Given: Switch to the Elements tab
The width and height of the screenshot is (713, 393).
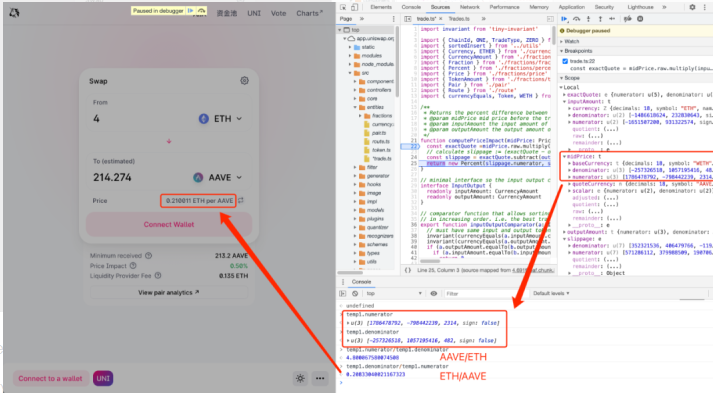Looking at the screenshot, I should (381, 7).
